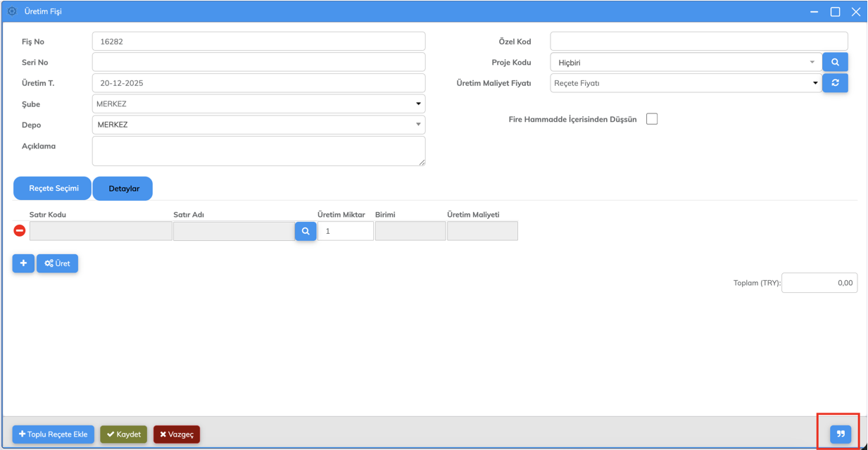Click the Toplu Reçete Ekle button
This screenshot has height=450, width=868.
54,435
